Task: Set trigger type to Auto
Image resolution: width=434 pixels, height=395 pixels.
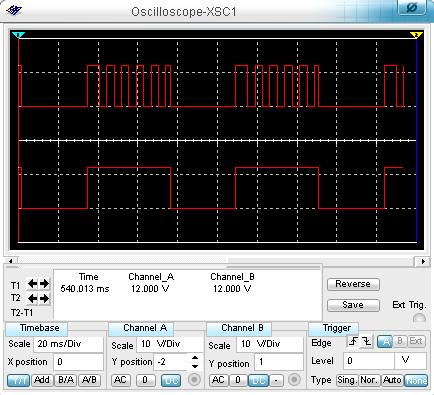Action: (x=392, y=380)
